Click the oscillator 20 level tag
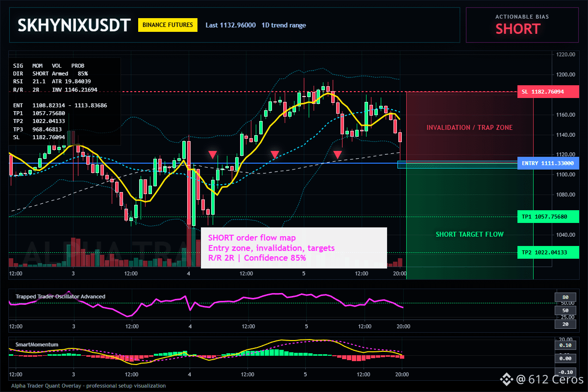This screenshot has width=588, height=392. tap(565, 324)
